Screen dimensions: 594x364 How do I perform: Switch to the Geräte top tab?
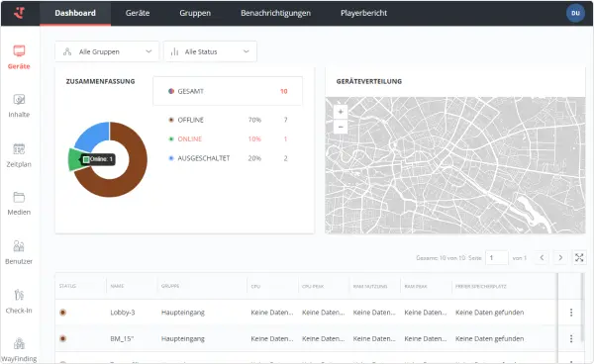[138, 13]
